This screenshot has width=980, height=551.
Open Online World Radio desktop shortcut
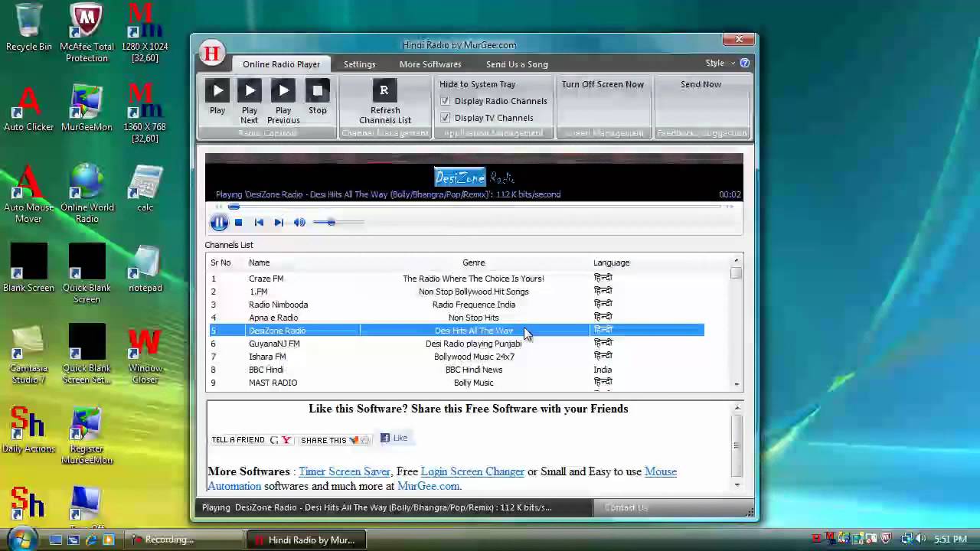(87, 194)
